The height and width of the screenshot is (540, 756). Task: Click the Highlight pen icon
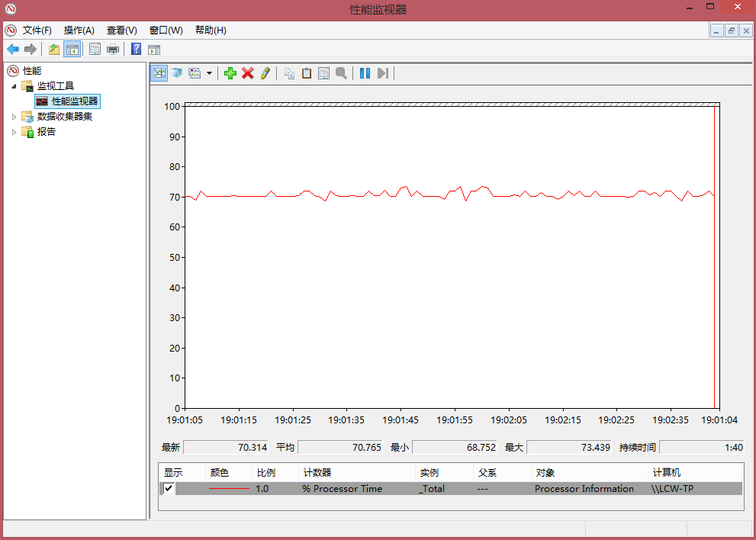pyautogui.click(x=265, y=73)
